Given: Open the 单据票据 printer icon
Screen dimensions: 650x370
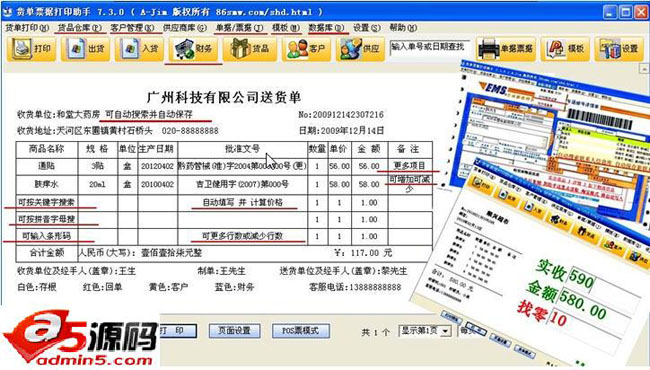Looking at the screenshot, I should pyautogui.click(x=506, y=49).
